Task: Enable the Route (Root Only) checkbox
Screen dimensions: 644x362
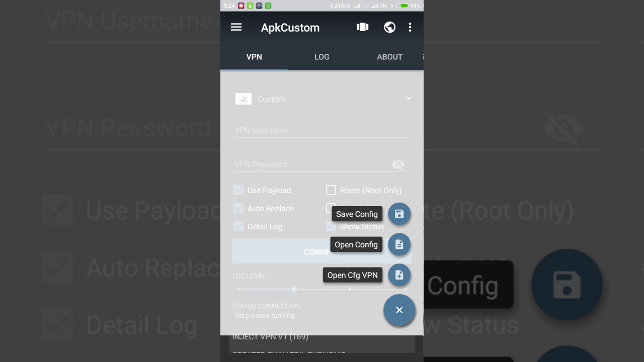Action: [331, 190]
